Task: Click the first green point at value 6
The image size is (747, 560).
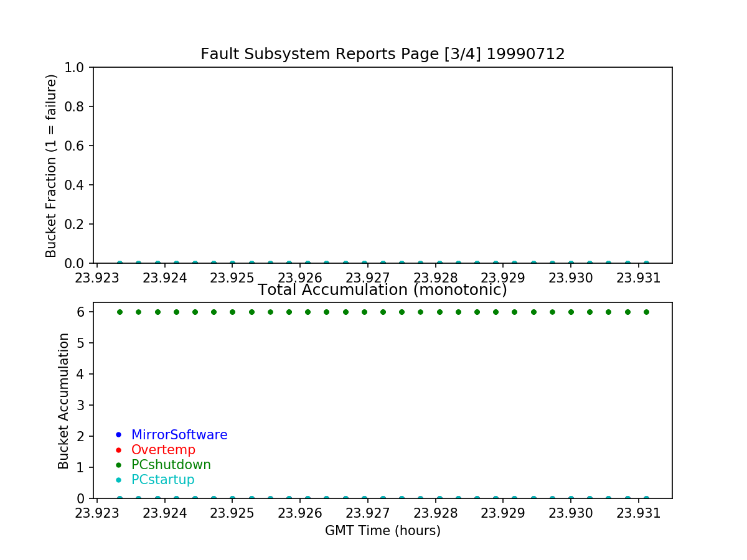Action: pos(120,312)
